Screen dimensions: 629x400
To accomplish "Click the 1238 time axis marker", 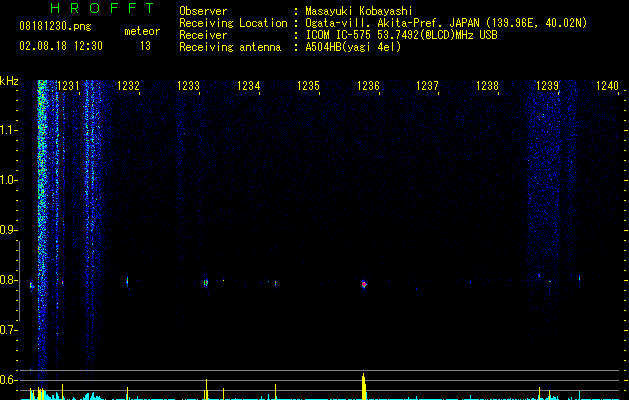I will [x=487, y=86].
